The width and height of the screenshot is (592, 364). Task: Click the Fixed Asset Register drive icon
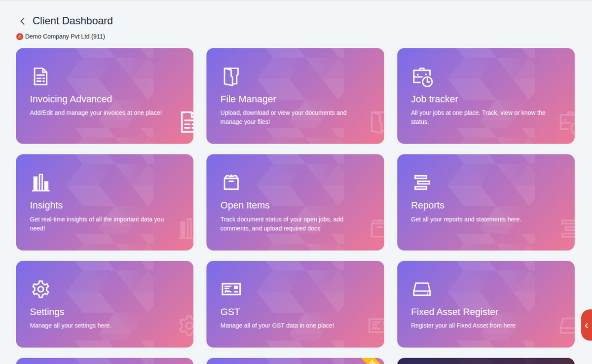pos(422,289)
